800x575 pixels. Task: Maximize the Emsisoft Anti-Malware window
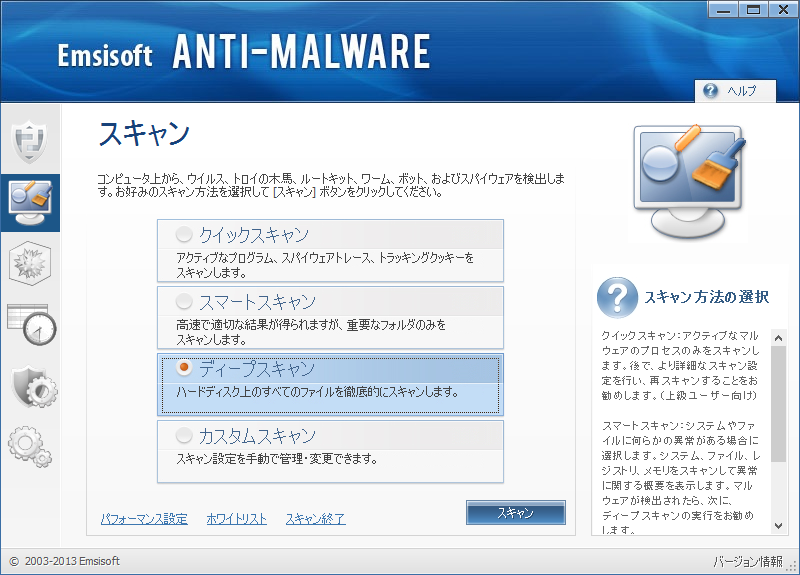[x=753, y=10]
